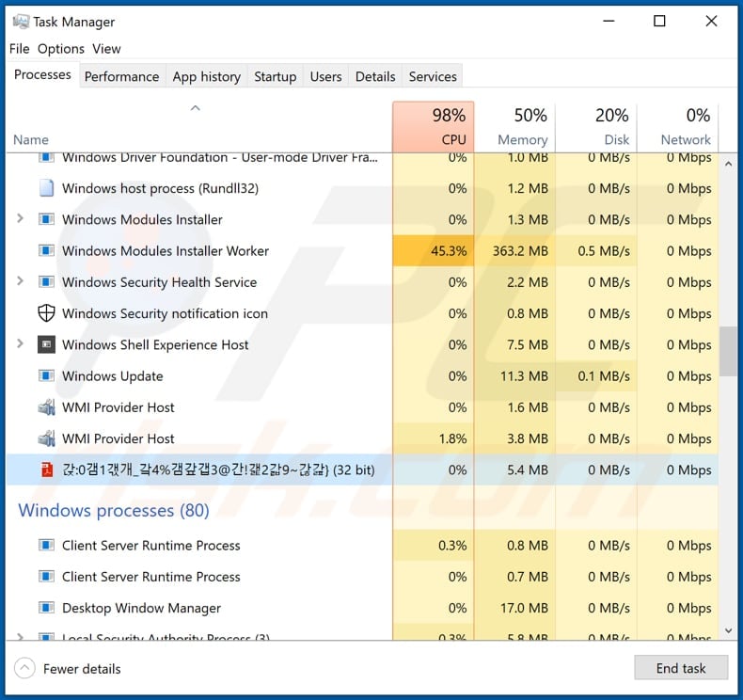Click the Task Manager title bar icon

[x=21, y=22]
